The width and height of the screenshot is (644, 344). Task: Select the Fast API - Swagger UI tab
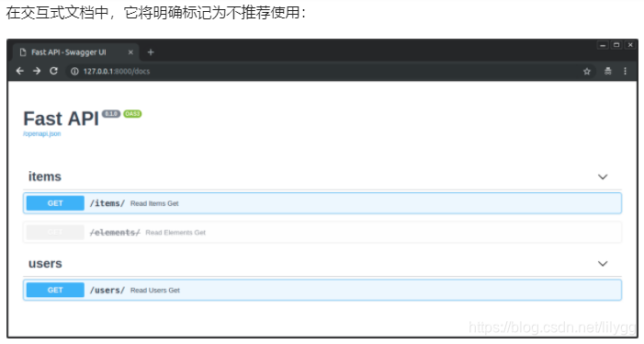pyautogui.click(x=76, y=52)
